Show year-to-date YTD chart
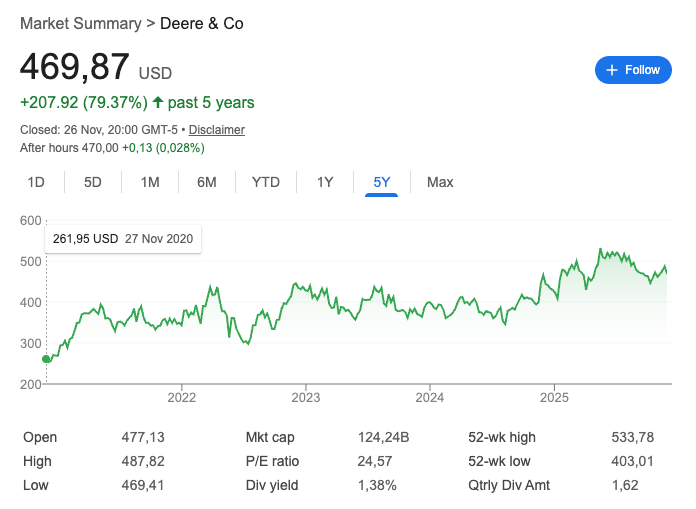This screenshot has width=696, height=509. pos(265,182)
